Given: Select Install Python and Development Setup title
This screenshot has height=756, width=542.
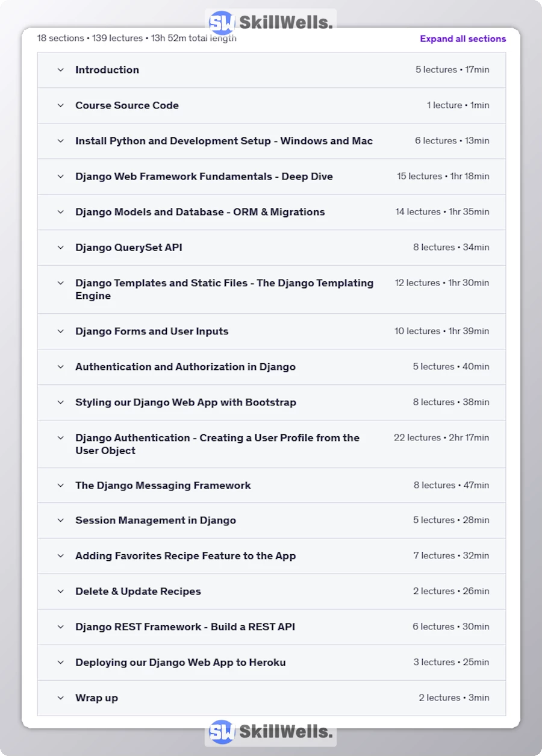Looking at the screenshot, I should click(x=224, y=141).
